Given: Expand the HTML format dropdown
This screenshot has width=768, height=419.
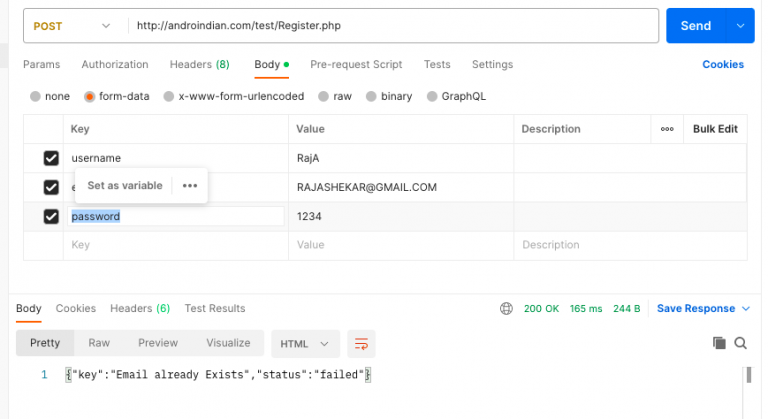Looking at the screenshot, I should (305, 343).
